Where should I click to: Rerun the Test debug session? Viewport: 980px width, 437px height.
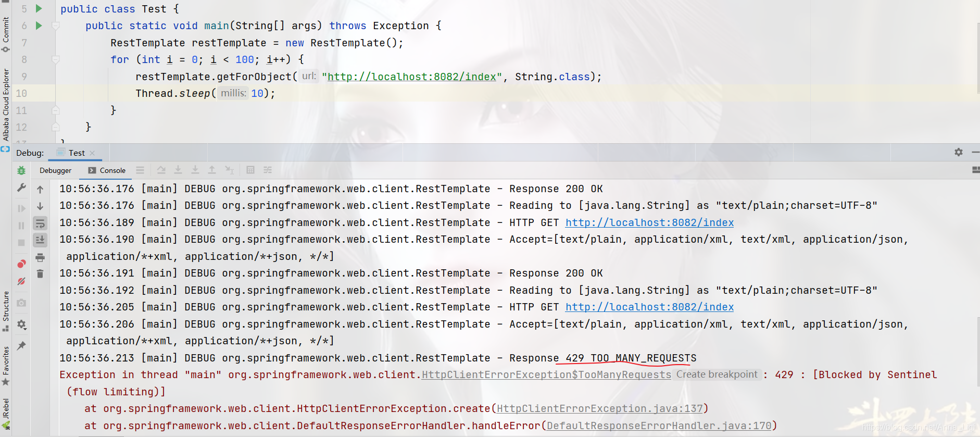tap(21, 170)
